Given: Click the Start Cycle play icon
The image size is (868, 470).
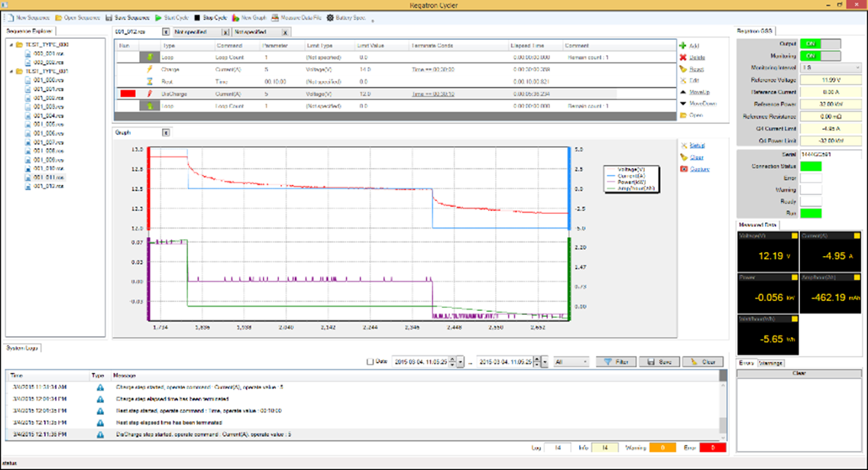Looking at the screenshot, I should coord(158,17).
